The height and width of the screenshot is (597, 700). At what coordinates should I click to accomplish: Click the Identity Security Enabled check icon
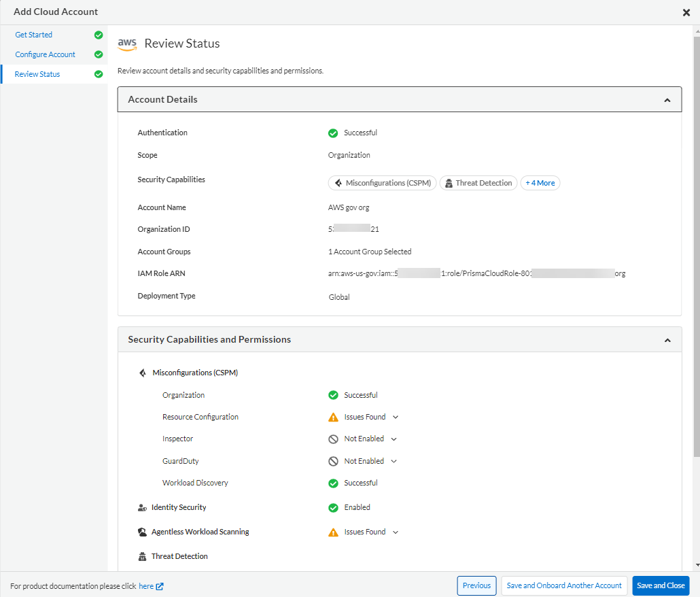333,508
